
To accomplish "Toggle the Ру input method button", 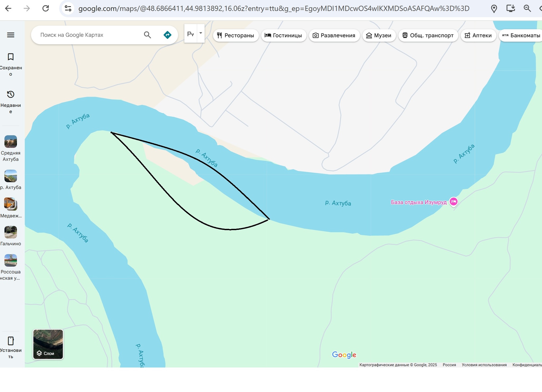I will (191, 34).
